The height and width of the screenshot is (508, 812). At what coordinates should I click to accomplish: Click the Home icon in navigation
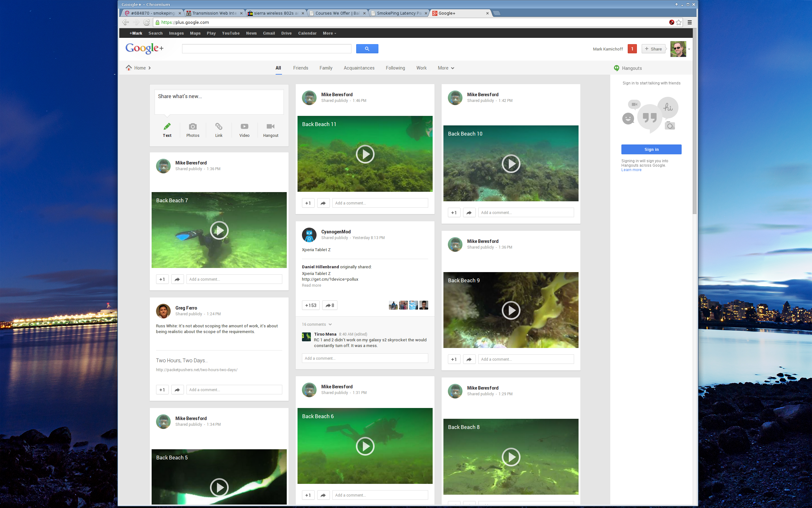[129, 68]
